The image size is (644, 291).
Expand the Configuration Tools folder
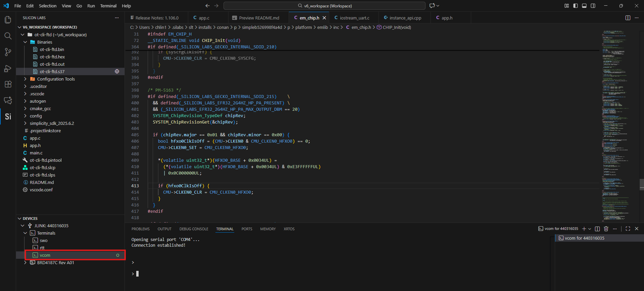coord(56,79)
